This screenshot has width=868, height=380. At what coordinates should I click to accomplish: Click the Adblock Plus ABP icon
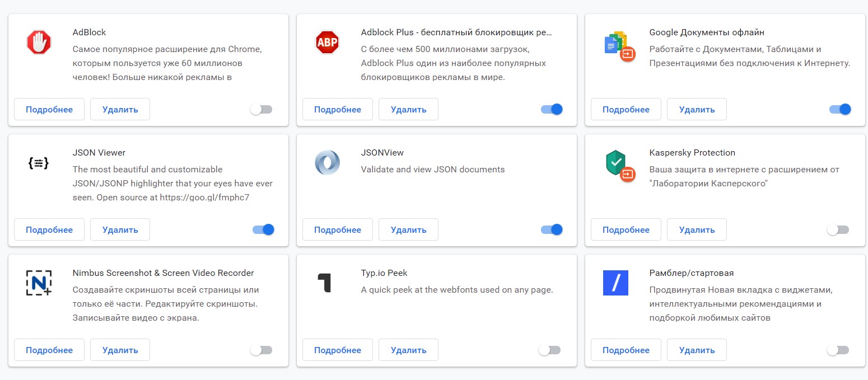tap(327, 43)
